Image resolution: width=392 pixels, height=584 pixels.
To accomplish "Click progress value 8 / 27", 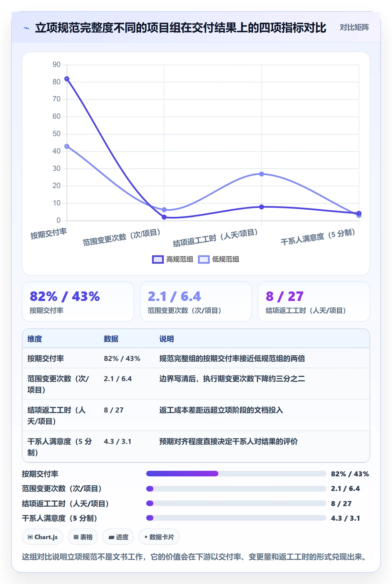I will (341, 504).
